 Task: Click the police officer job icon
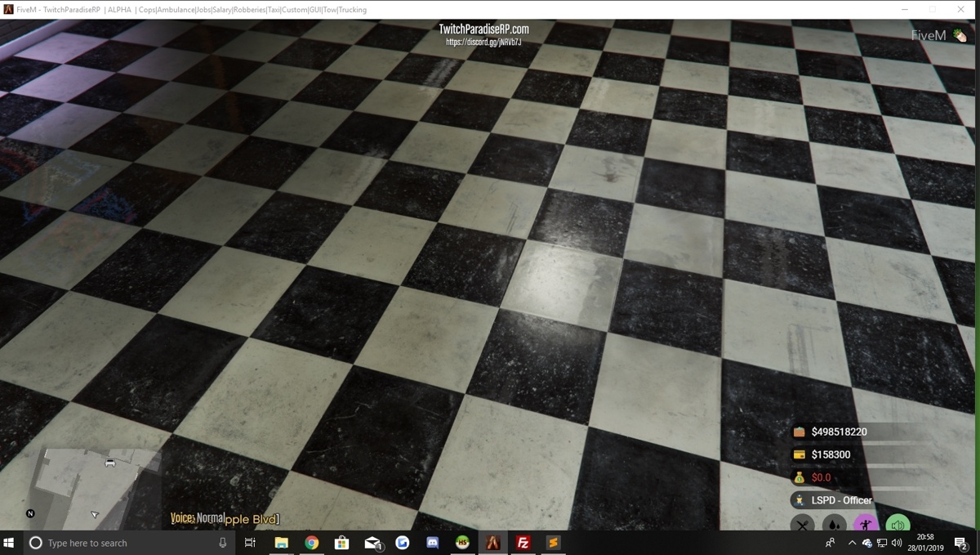[x=800, y=500]
